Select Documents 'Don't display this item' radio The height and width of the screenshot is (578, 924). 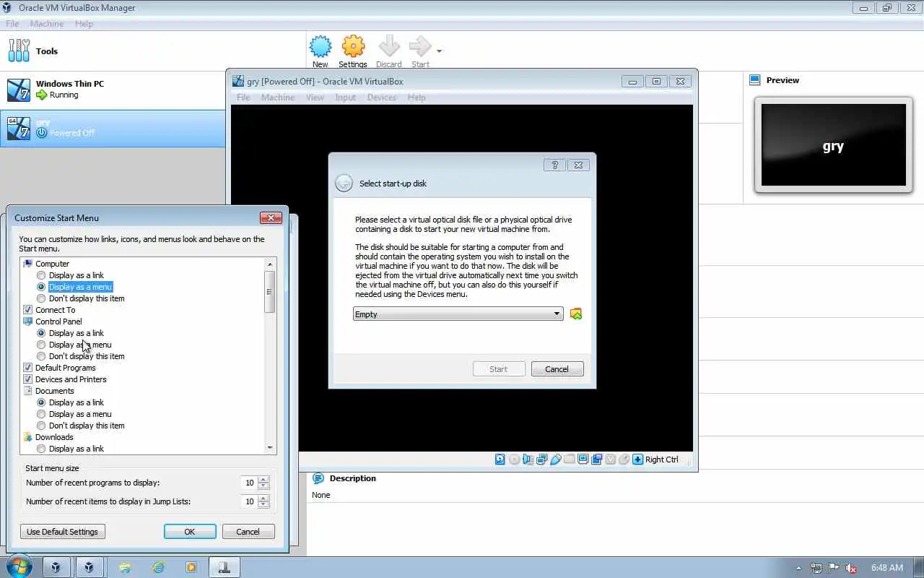[41, 426]
